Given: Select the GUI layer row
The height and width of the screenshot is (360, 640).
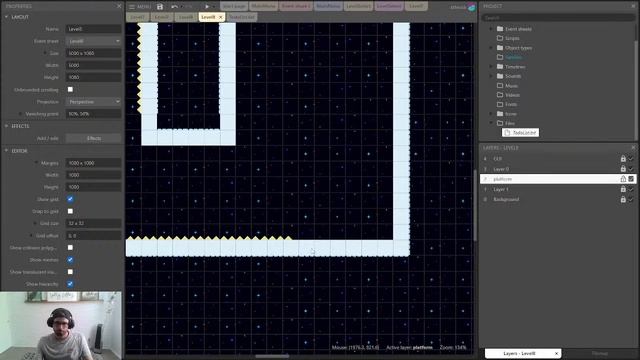Looking at the screenshot, I should pyautogui.click(x=558, y=159).
